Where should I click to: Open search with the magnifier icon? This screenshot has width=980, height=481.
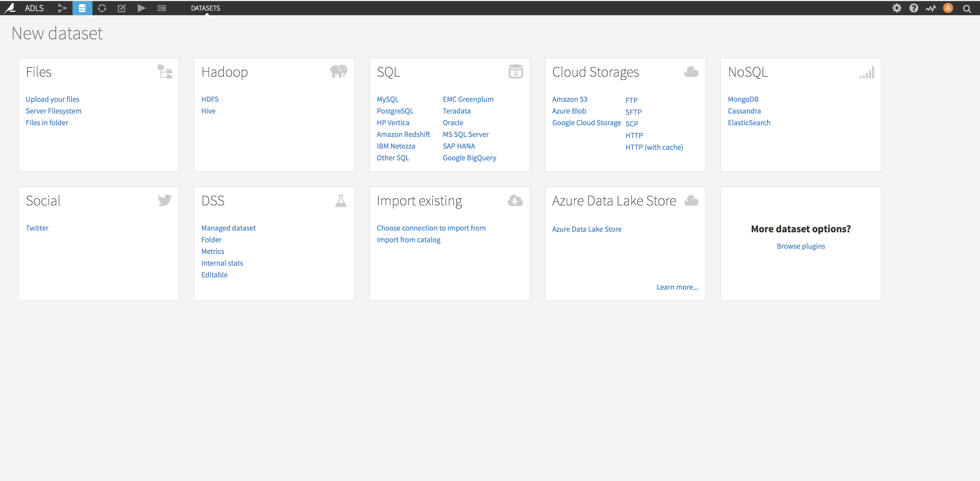pyautogui.click(x=967, y=8)
